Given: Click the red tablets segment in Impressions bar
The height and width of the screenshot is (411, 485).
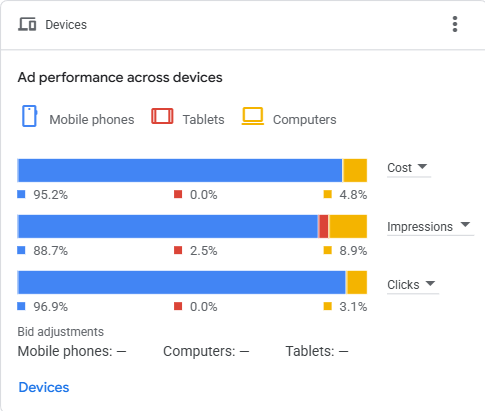Looking at the screenshot, I should pyautogui.click(x=323, y=226).
